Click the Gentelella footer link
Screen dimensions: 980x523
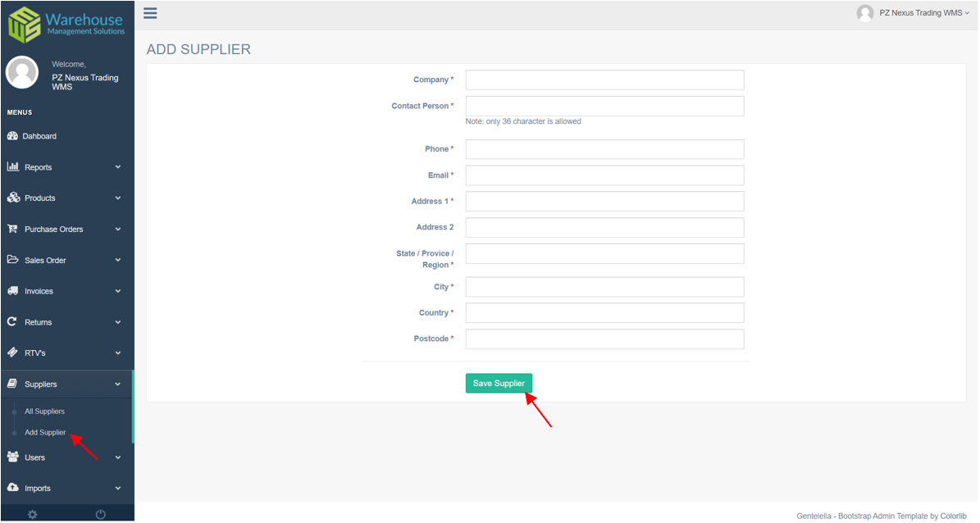pyautogui.click(x=814, y=516)
